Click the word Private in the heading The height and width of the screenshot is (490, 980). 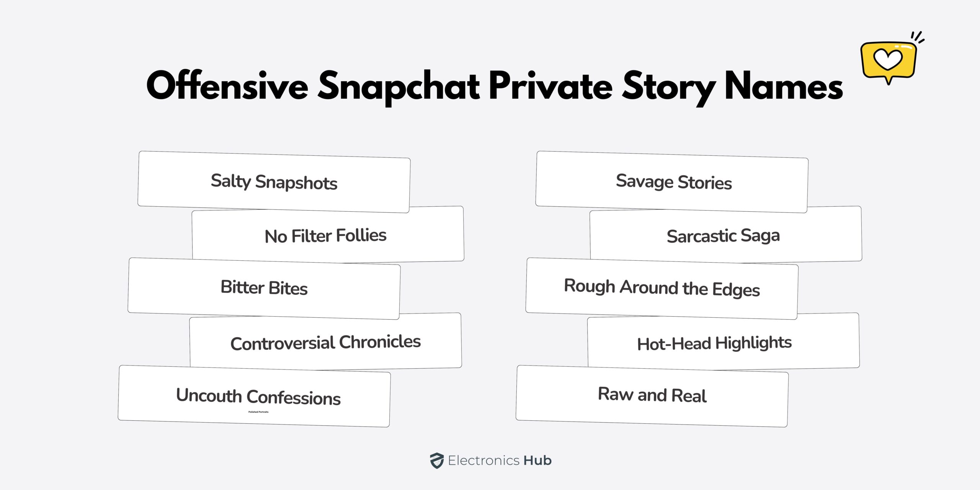tap(550, 87)
